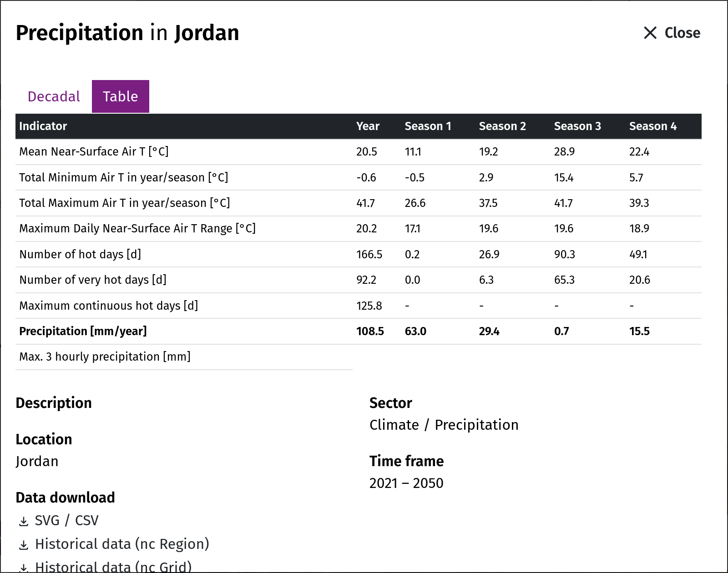The width and height of the screenshot is (728, 573).
Task: Click the Sector value Climate / Precipitation
Action: pos(444,425)
